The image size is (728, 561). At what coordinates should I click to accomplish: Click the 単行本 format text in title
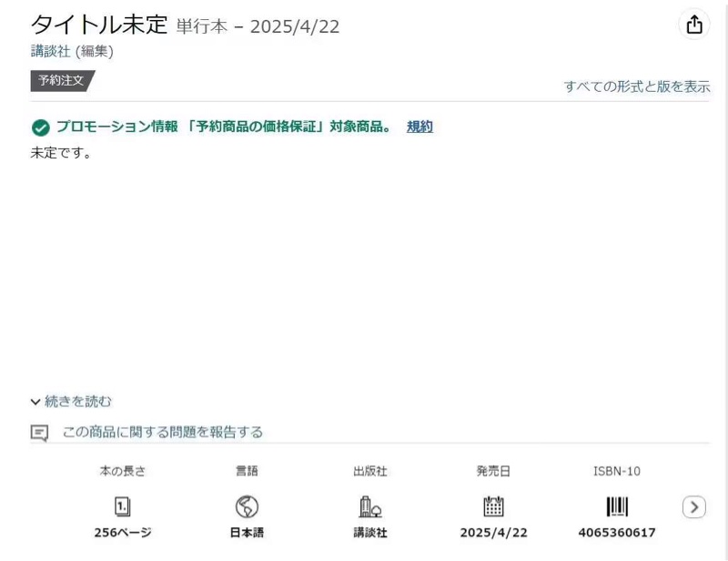202,26
